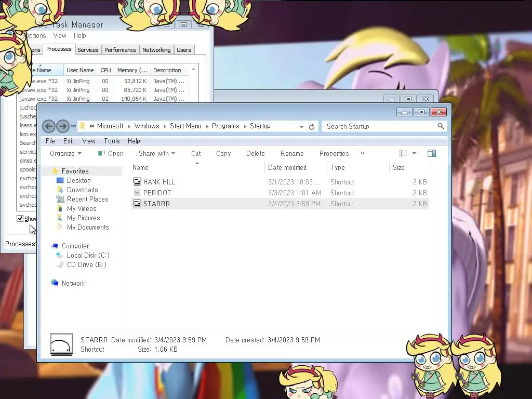Open the Explorer View menu
The height and width of the screenshot is (399, 532).
(88, 141)
